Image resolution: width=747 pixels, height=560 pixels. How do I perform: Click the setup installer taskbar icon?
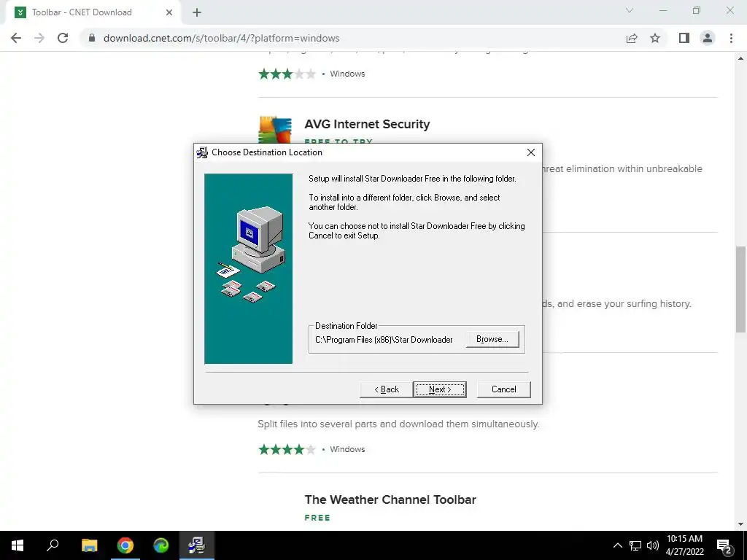[x=197, y=545]
